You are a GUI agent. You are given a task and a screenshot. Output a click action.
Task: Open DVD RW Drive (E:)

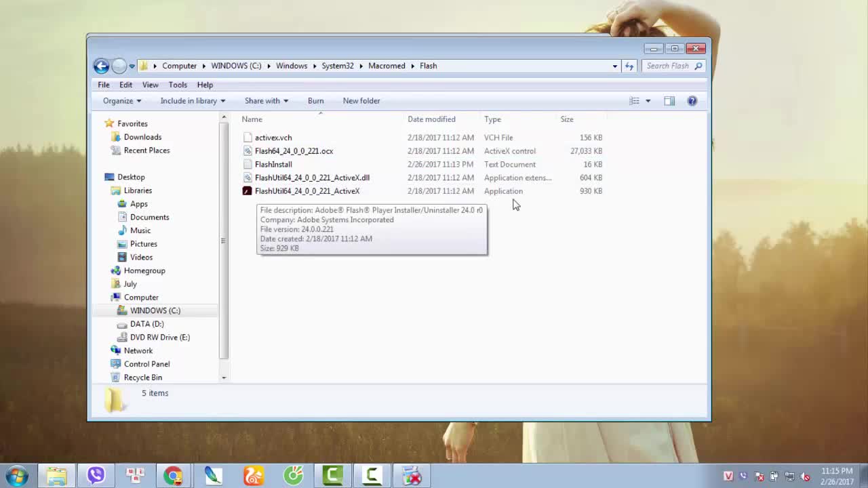(x=160, y=338)
